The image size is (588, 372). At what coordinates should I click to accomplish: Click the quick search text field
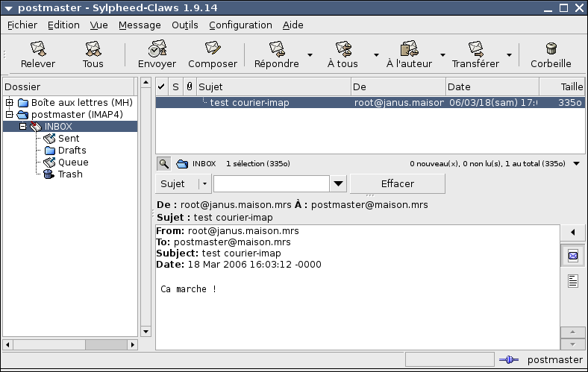coord(272,183)
